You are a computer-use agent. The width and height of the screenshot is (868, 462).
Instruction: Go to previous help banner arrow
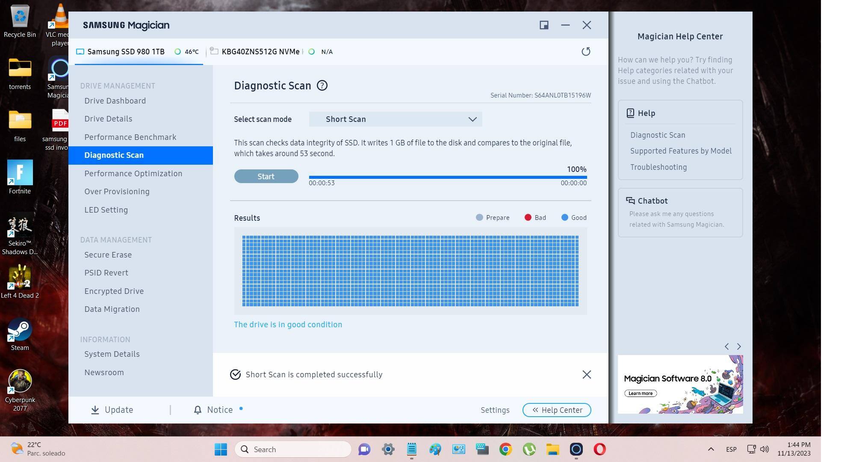726,346
